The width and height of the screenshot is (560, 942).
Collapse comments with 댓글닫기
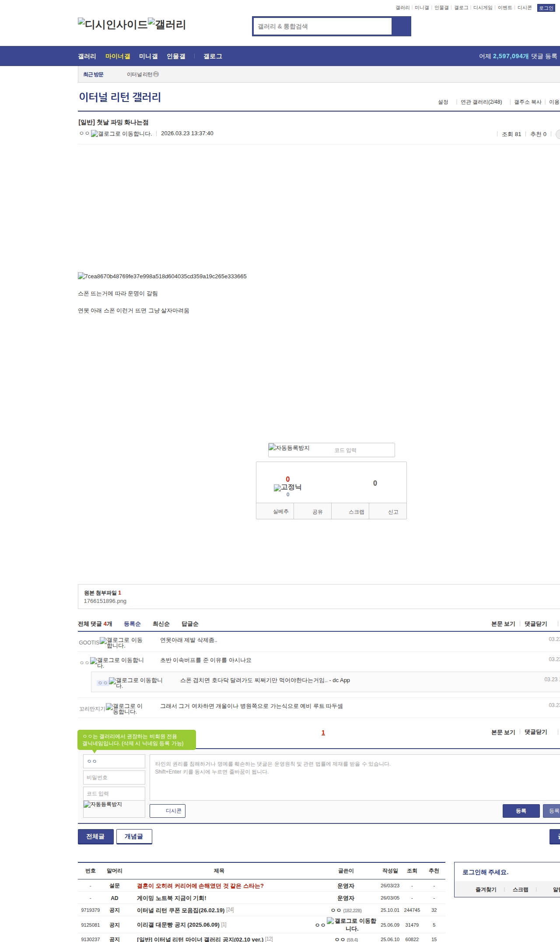(535, 624)
